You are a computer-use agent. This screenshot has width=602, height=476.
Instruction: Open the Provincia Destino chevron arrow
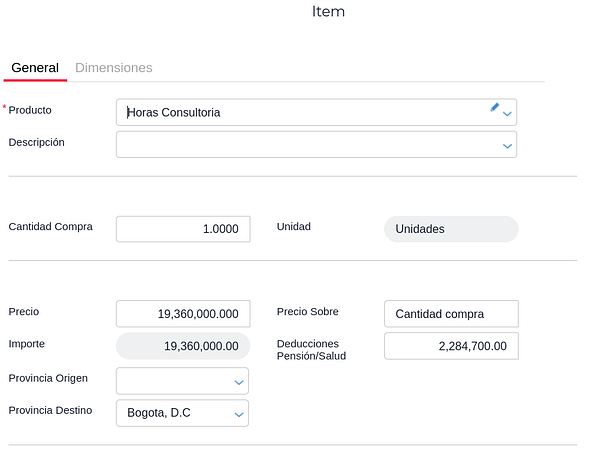[239, 414]
